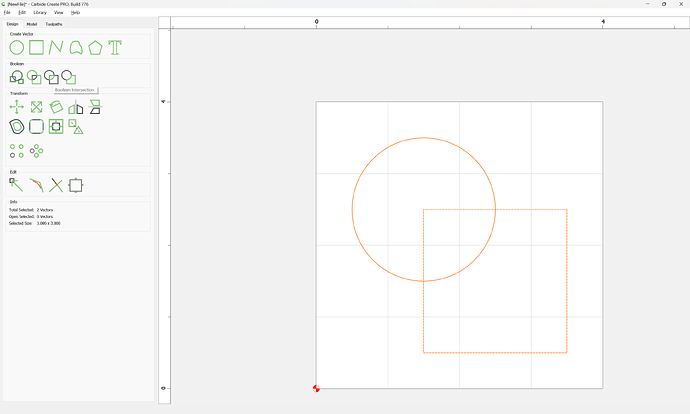Click the 'Selected Size' info value

click(48, 223)
